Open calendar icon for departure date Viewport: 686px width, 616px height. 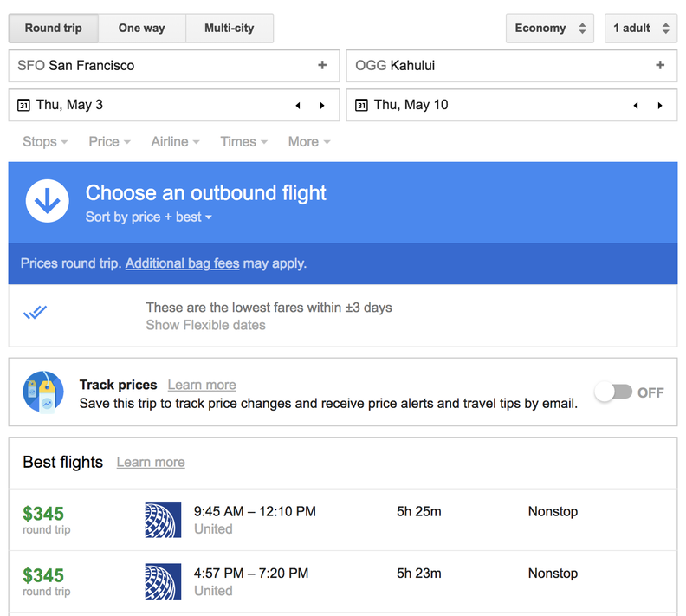coord(23,106)
